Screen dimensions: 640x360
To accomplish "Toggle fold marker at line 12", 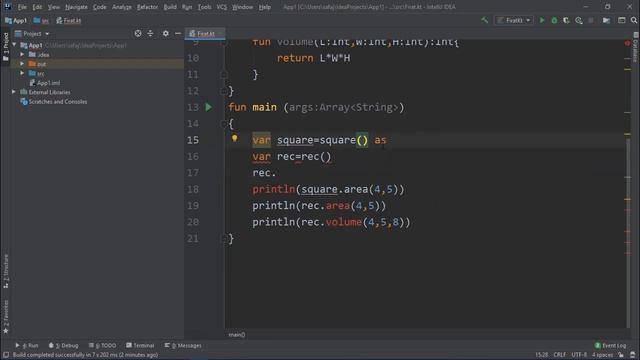I will [224, 91].
